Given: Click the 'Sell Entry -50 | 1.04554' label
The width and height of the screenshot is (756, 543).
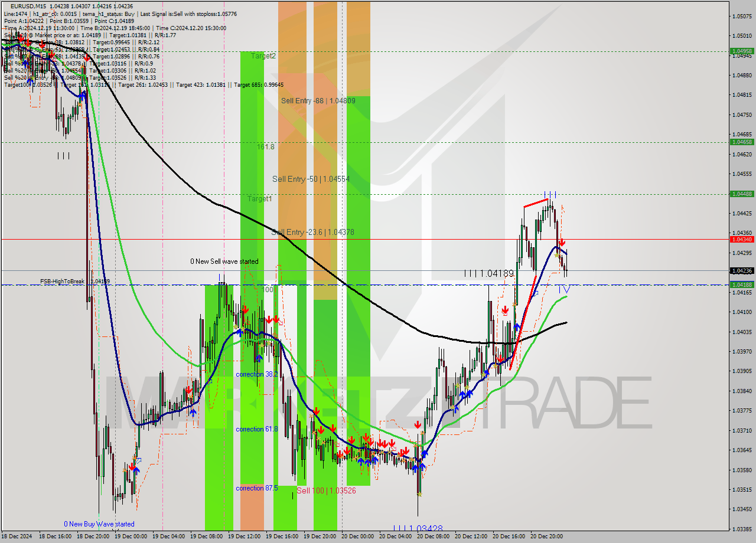Looking at the screenshot, I should (x=311, y=179).
